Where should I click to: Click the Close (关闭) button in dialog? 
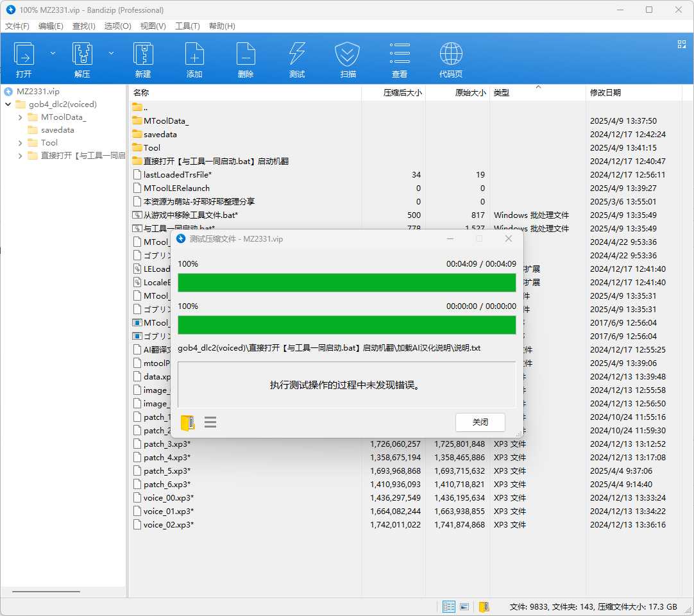coord(480,422)
